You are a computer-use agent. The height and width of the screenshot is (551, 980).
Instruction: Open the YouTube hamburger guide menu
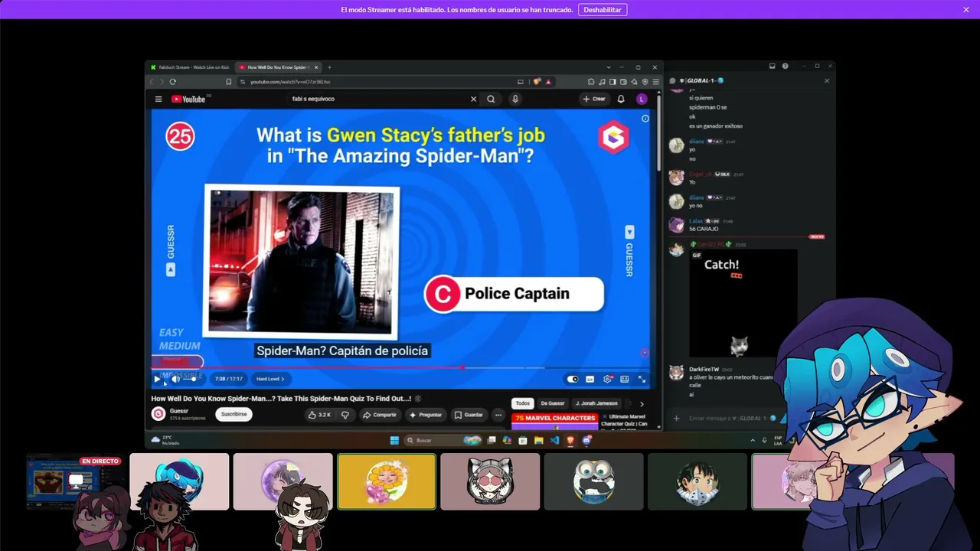pos(158,99)
